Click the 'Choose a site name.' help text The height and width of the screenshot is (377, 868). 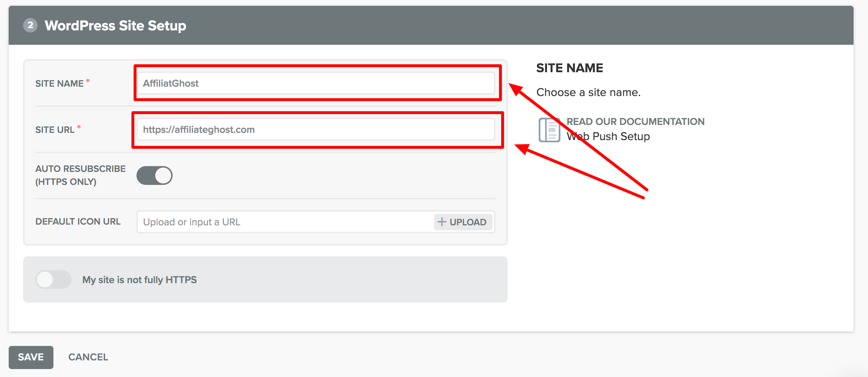(x=589, y=92)
